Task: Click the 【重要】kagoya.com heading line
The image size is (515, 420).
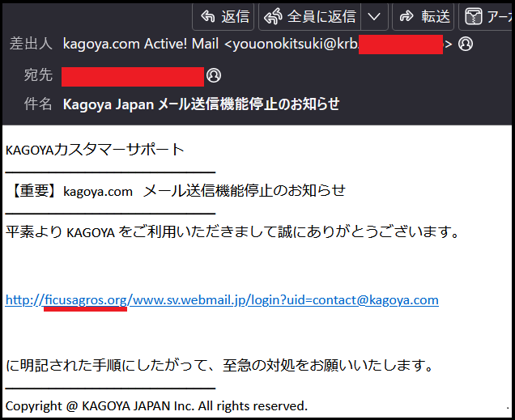Action: 176,191
